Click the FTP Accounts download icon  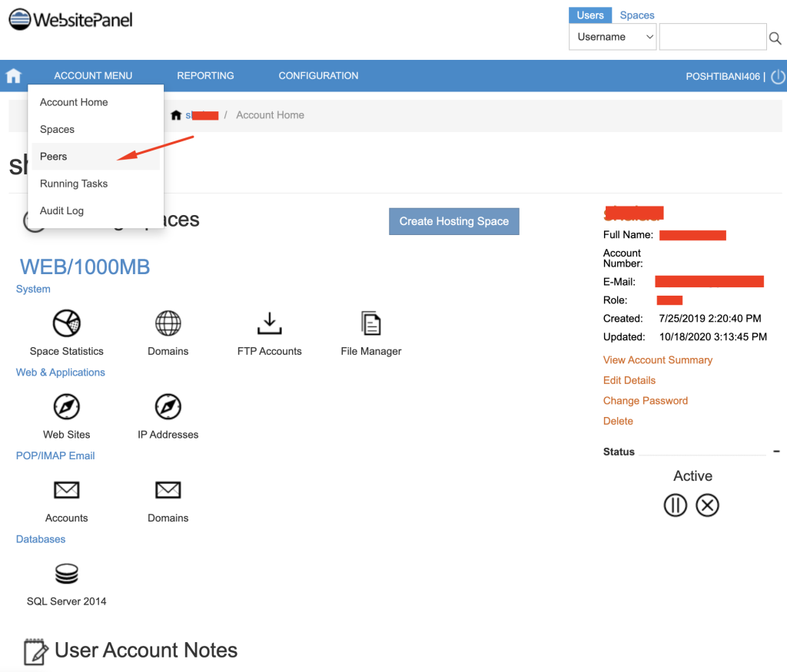269,323
